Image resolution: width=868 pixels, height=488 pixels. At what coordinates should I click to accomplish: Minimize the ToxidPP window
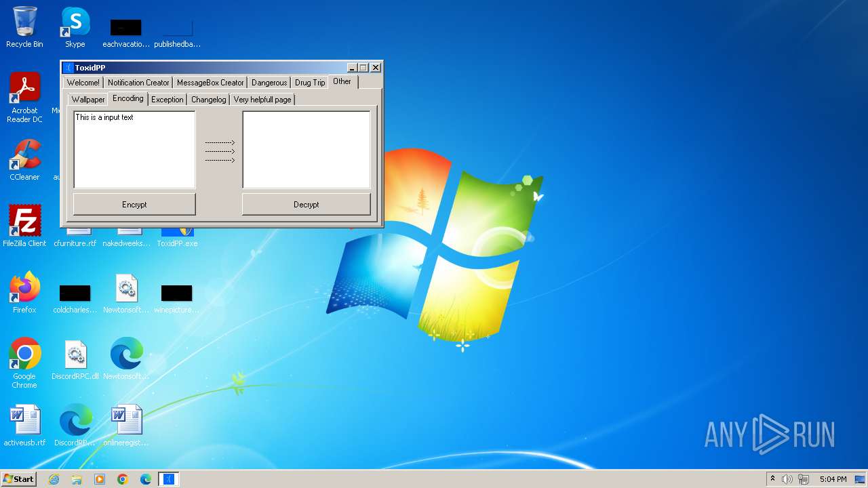click(x=353, y=68)
